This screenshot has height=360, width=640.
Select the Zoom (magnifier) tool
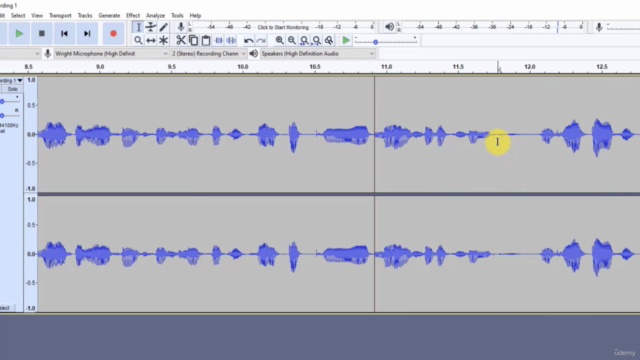138,40
